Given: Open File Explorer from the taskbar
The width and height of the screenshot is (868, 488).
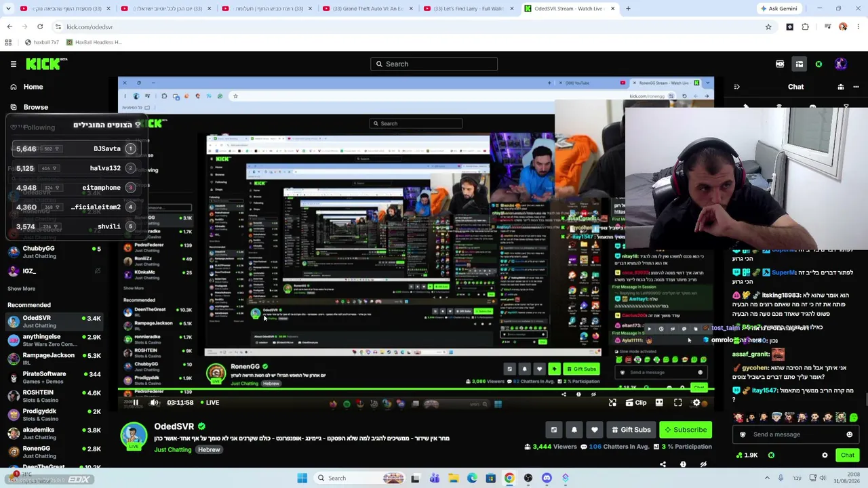Looking at the screenshot, I should (453, 479).
